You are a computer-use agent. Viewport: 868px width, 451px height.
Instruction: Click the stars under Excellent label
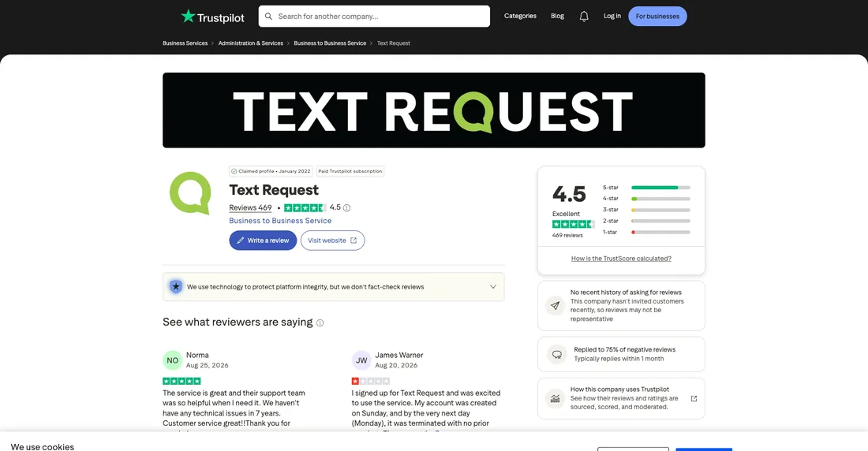[573, 224]
